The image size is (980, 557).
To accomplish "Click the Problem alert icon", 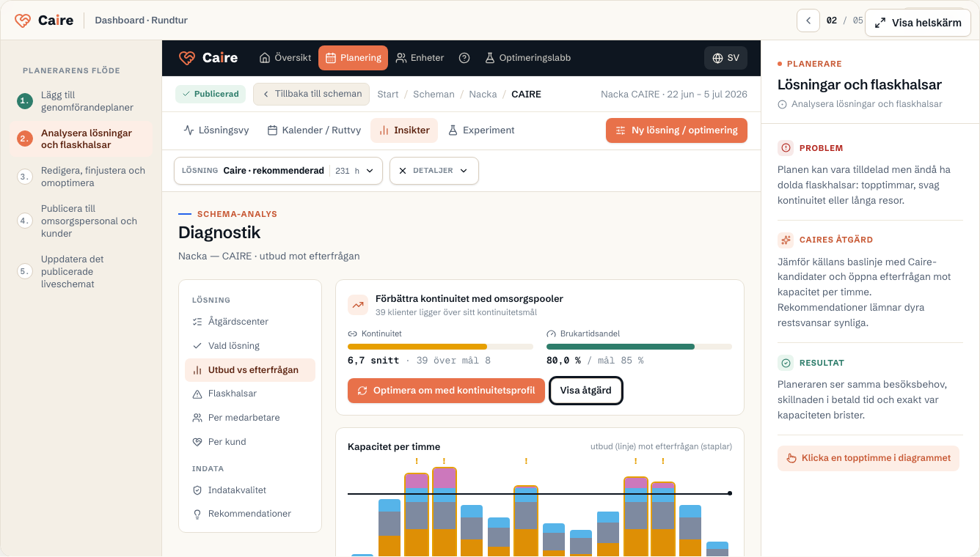I will click(786, 148).
